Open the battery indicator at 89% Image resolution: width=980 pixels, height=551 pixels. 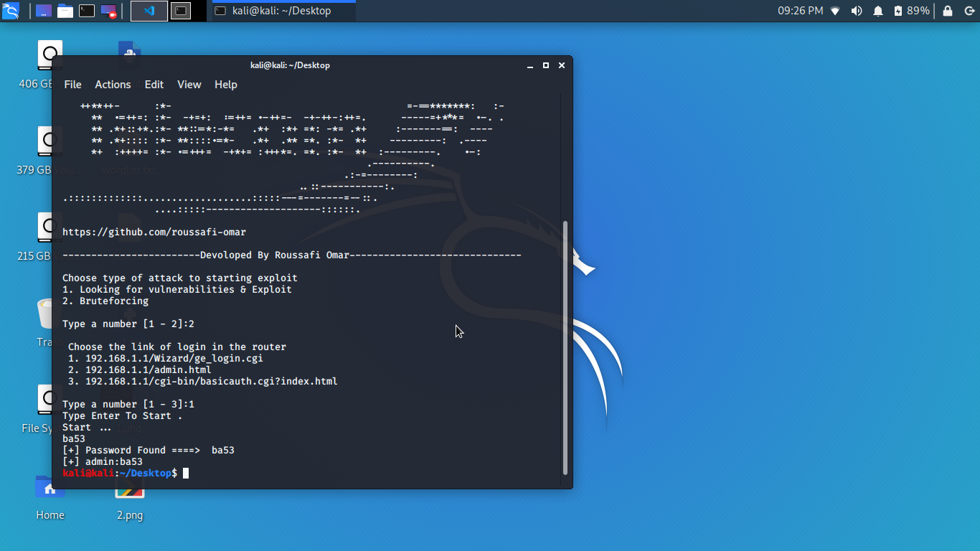click(911, 11)
